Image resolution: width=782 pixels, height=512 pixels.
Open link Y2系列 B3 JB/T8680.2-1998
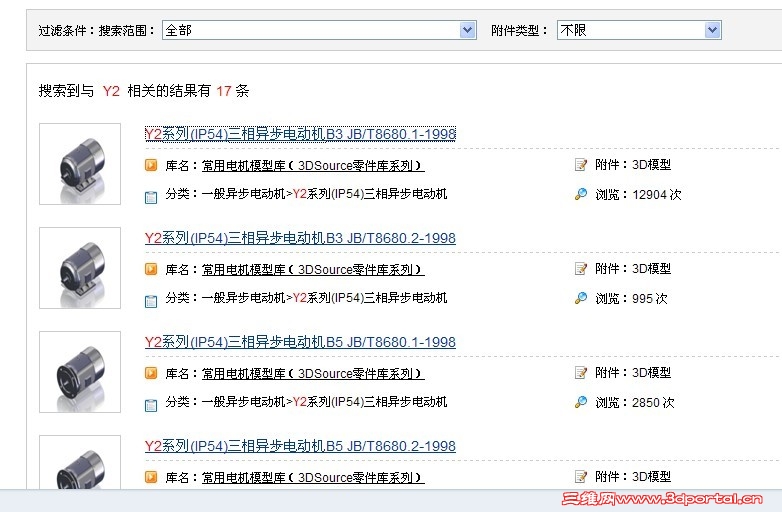coord(300,238)
